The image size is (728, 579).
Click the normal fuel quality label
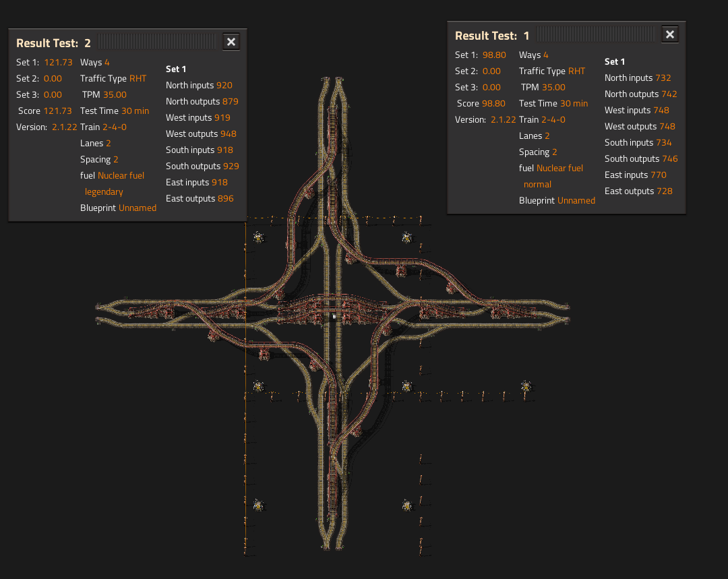pos(537,184)
